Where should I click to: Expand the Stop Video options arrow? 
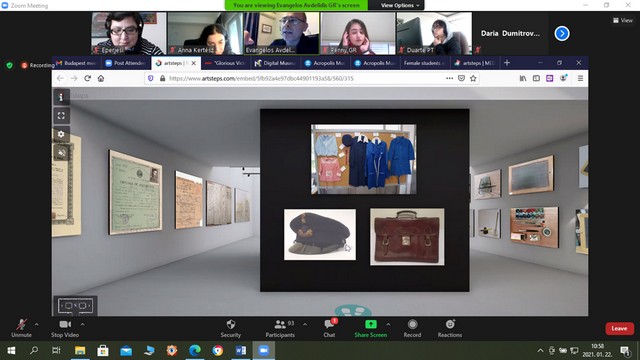tap(82, 324)
